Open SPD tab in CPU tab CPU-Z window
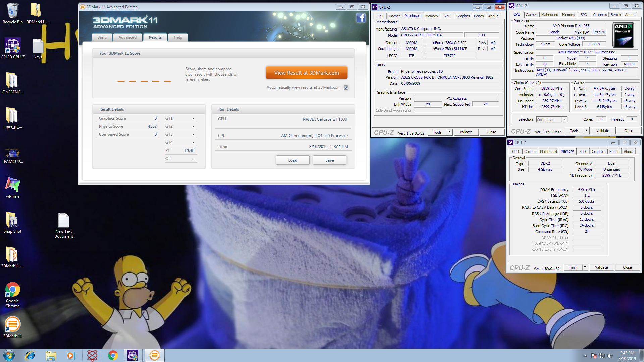The width and height of the screenshot is (644, 362). pos(584,15)
